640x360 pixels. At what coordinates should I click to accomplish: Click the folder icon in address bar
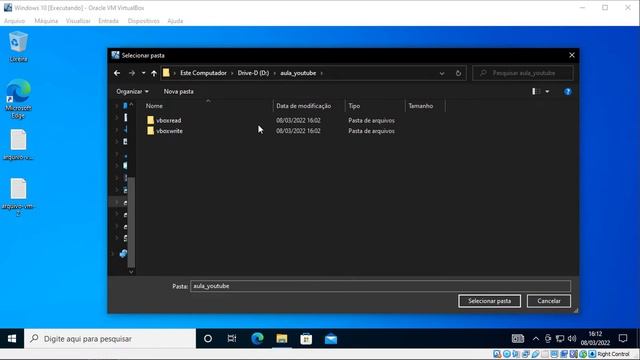(166, 73)
